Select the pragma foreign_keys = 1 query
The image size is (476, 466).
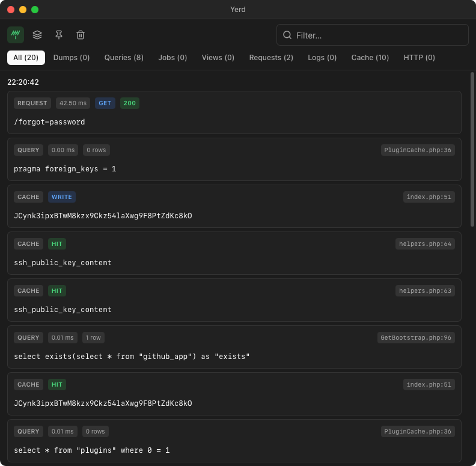65,169
